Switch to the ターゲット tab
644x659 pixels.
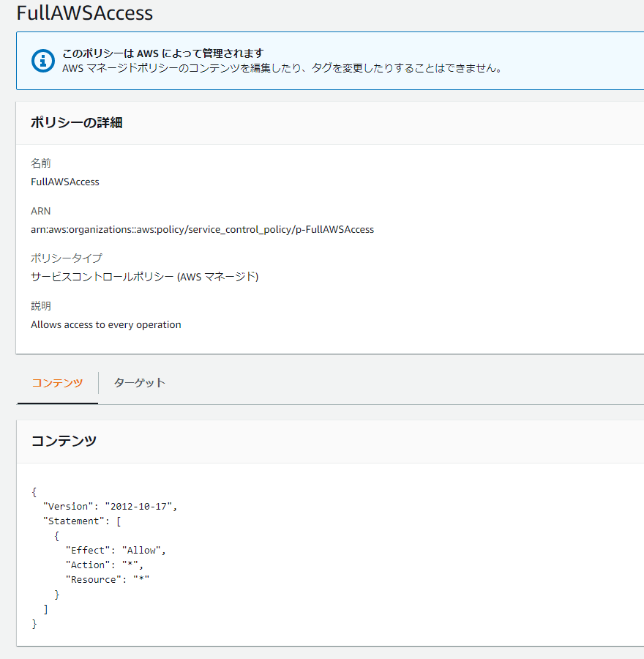(x=140, y=382)
